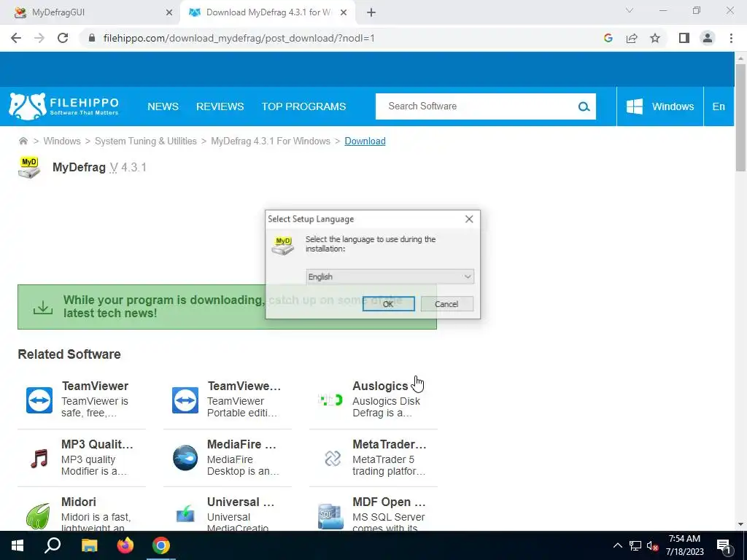Image resolution: width=747 pixels, height=560 pixels.
Task: Open the Chrome profile avatar
Action: tap(708, 38)
